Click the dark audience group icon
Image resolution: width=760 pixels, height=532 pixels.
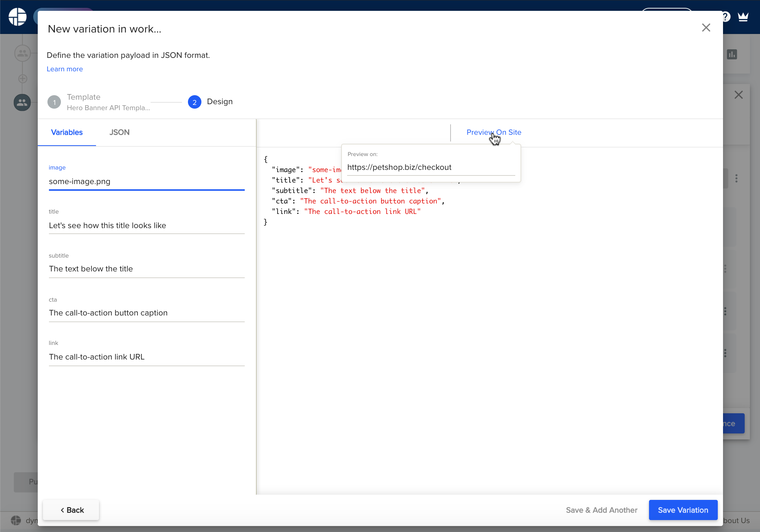pyautogui.click(x=22, y=102)
